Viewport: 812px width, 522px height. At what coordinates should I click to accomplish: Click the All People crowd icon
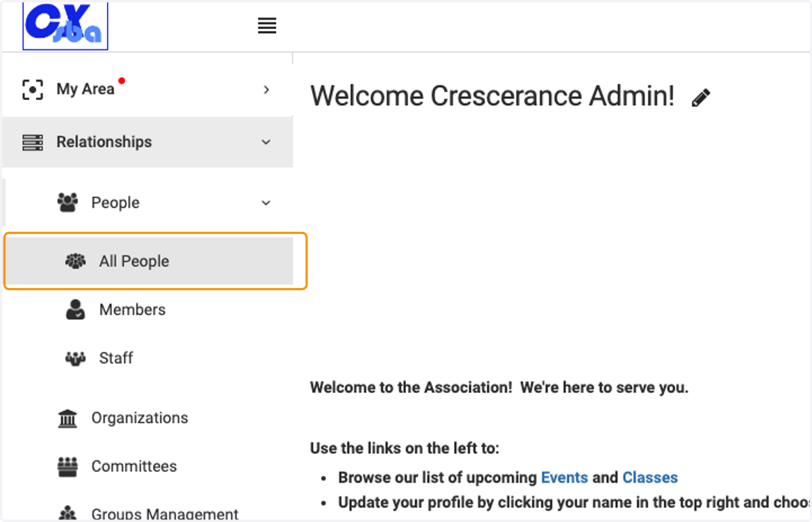coord(75,261)
